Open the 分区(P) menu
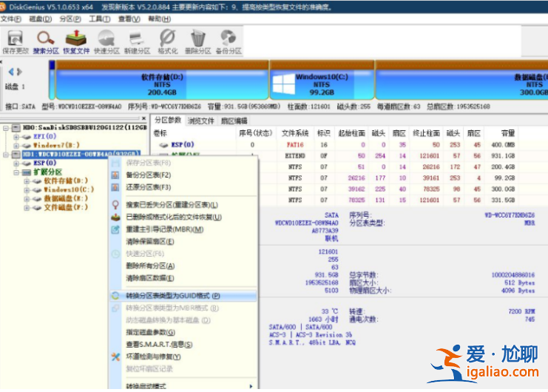This screenshot has height=392, width=548. (x=70, y=19)
